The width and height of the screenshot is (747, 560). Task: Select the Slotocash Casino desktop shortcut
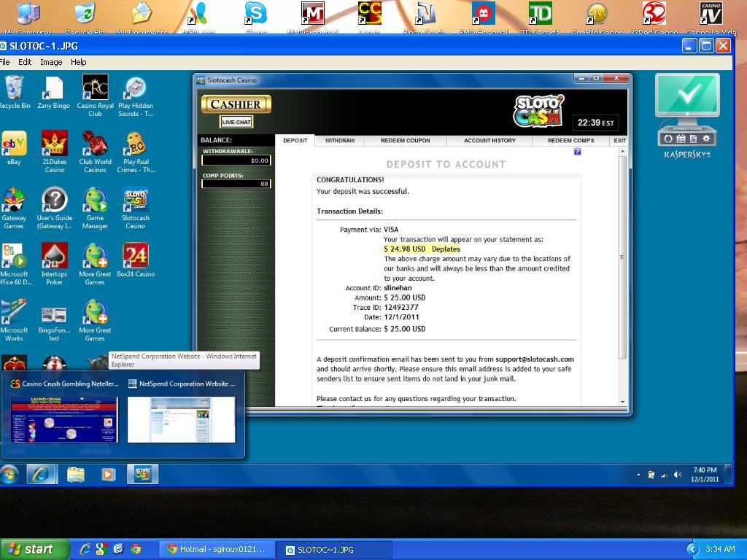click(135, 208)
